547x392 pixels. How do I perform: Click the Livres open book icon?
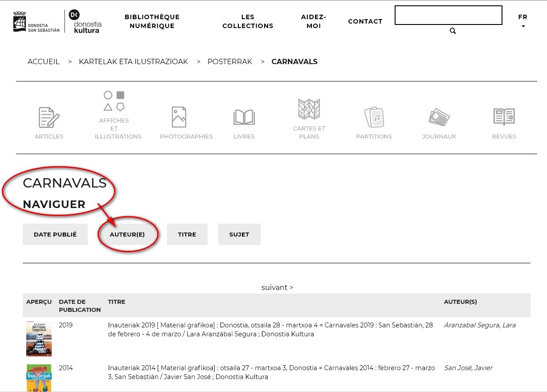(244, 118)
